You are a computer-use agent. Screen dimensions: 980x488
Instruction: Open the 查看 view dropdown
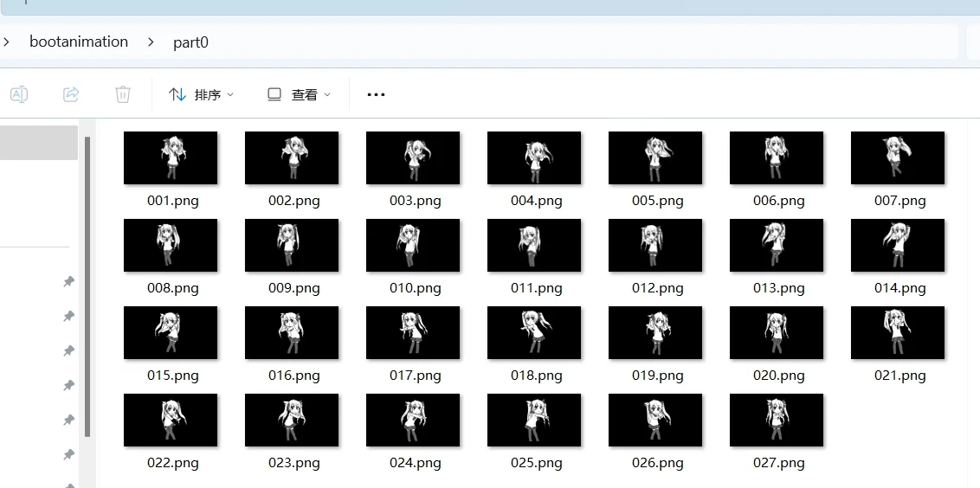click(299, 95)
